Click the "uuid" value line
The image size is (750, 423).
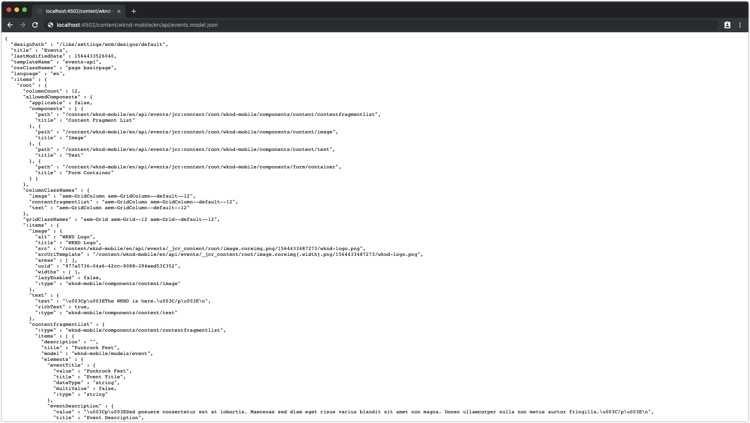coord(108,266)
